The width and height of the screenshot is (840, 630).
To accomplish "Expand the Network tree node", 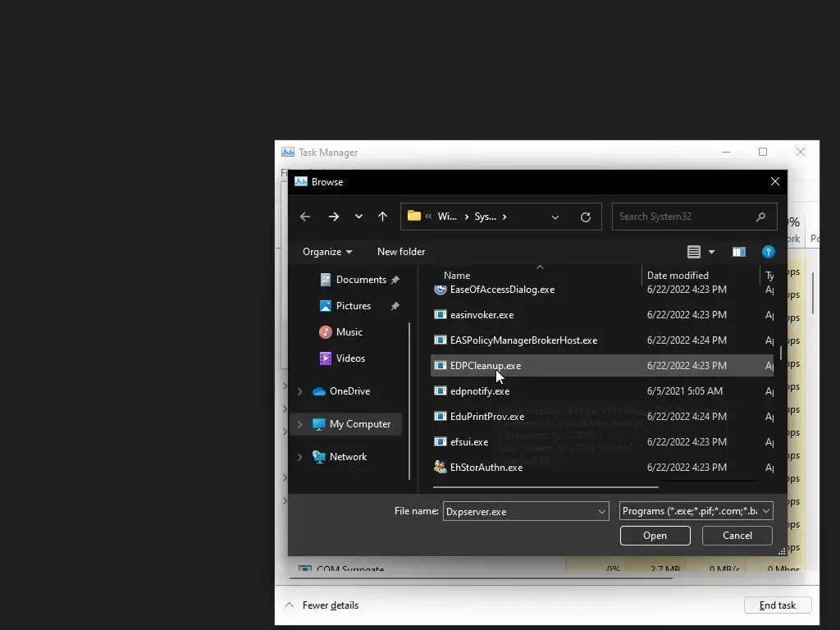I will (300, 457).
